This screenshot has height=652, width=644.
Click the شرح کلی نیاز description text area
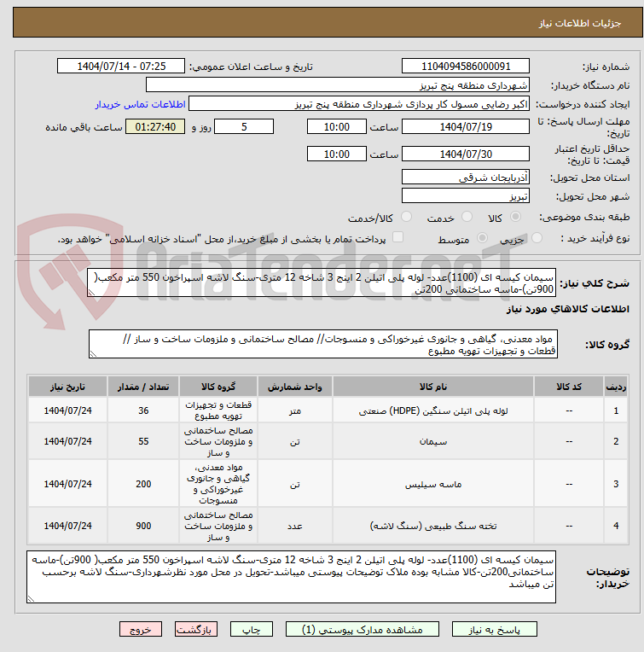pyautogui.click(x=322, y=282)
